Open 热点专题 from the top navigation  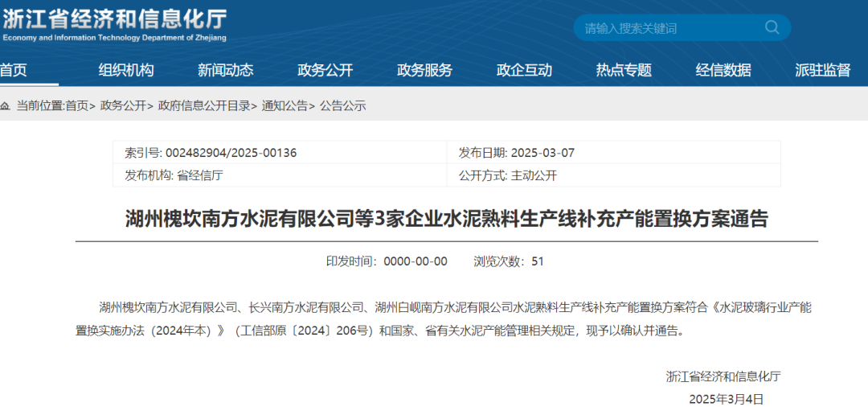pyautogui.click(x=624, y=70)
